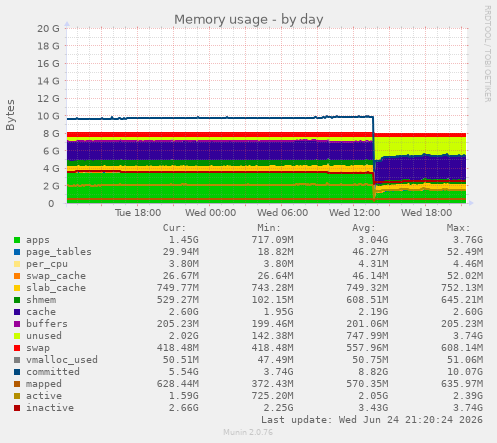Click the swap min value 418.48M
The height and width of the screenshot is (443, 497).
(x=272, y=348)
